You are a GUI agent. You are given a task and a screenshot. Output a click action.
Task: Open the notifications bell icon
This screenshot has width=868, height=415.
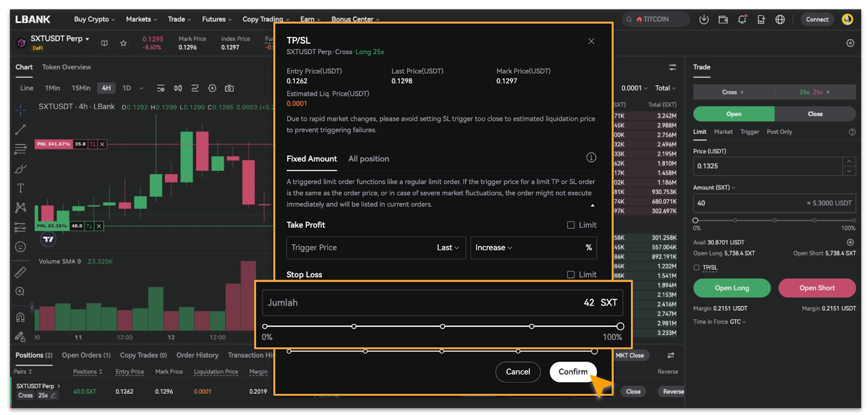pos(742,20)
